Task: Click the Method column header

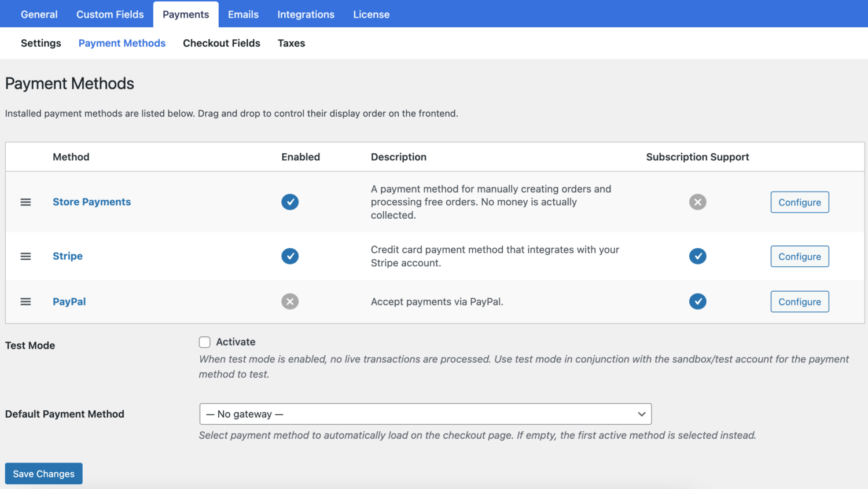Action: click(x=71, y=157)
